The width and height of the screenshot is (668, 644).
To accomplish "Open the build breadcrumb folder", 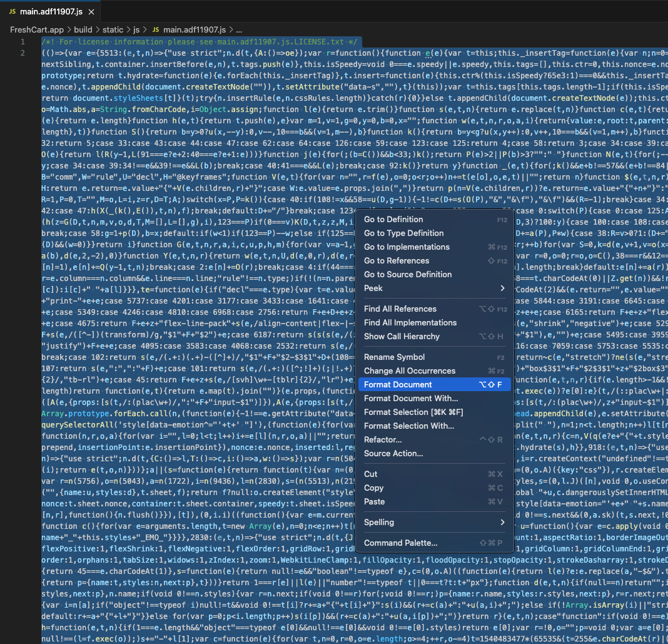I will (x=83, y=30).
